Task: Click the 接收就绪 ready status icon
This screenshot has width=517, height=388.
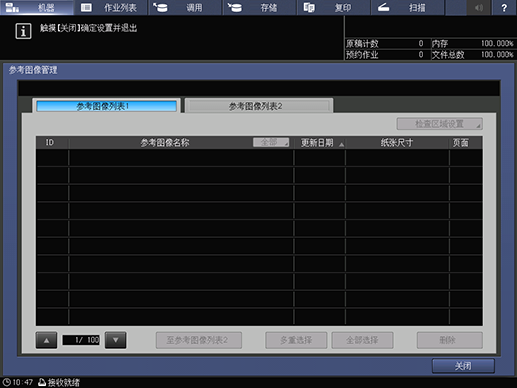Action: (42, 382)
